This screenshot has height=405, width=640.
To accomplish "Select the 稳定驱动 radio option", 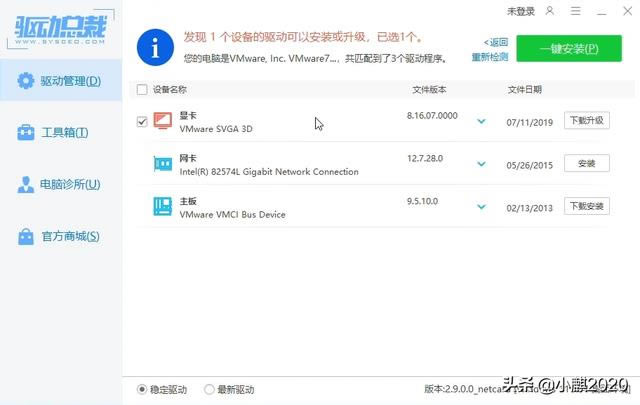I will pyautogui.click(x=142, y=389).
